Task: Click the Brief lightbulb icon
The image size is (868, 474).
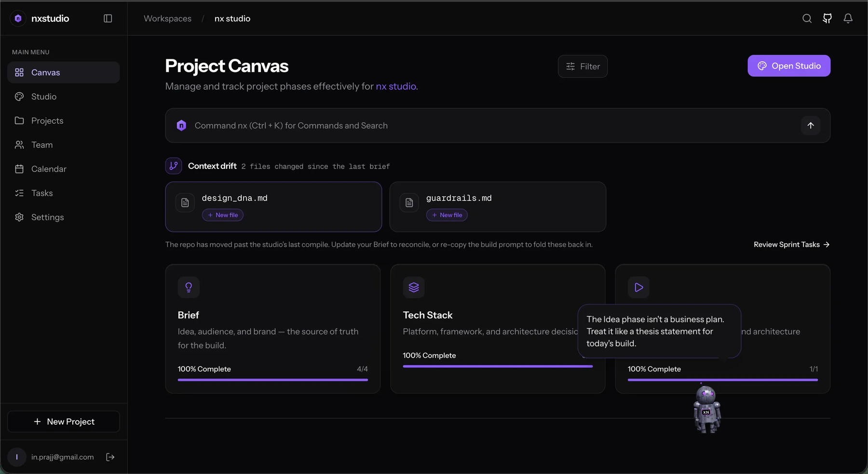Action: (189, 287)
